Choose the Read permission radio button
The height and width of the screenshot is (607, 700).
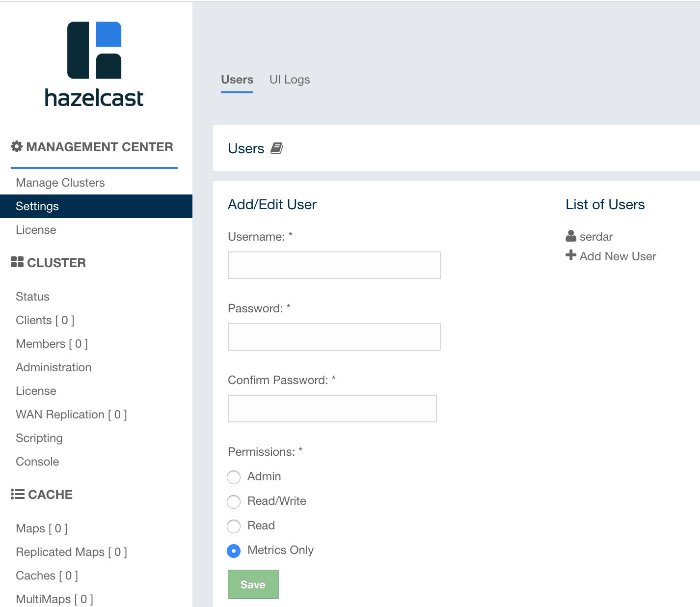click(x=234, y=526)
